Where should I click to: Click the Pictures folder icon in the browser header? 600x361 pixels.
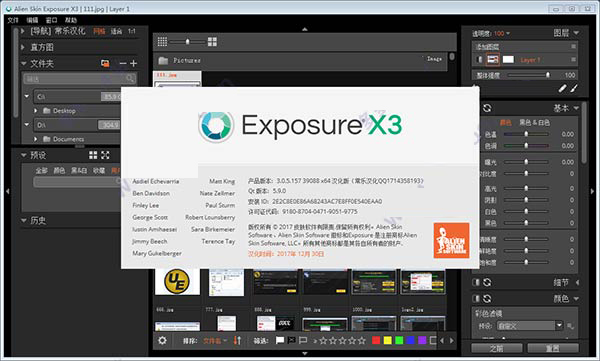[163, 60]
